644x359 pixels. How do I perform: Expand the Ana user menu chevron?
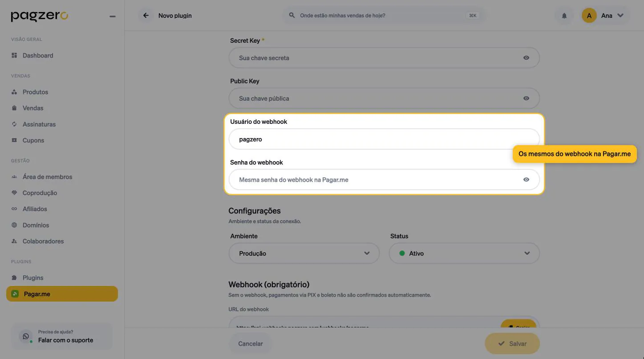[x=620, y=16]
